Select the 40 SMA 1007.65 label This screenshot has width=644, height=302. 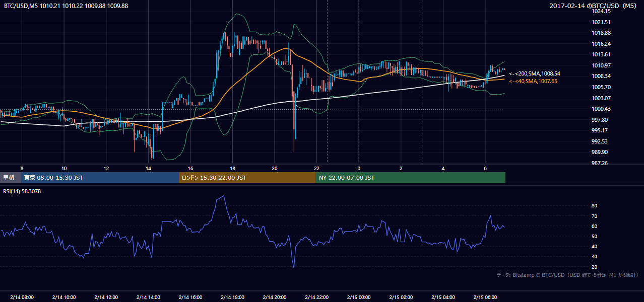pos(533,81)
